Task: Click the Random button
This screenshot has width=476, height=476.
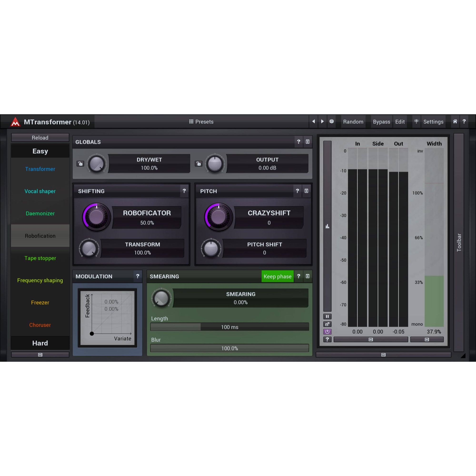Action: 353,122
